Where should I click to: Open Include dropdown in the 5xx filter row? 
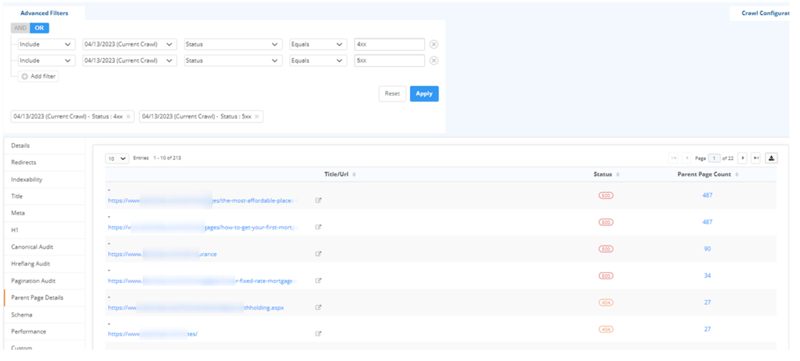[46, 61]
